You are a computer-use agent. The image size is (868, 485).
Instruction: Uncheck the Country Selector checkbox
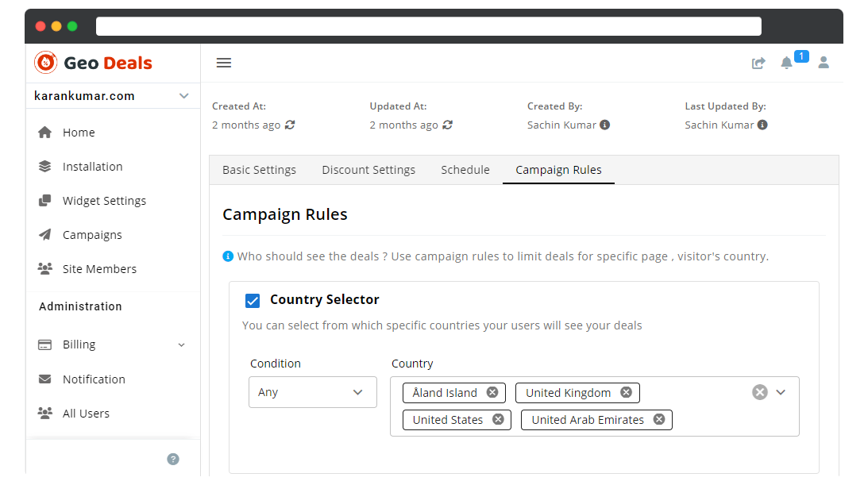pyautogui.click(x=253, y=300)
